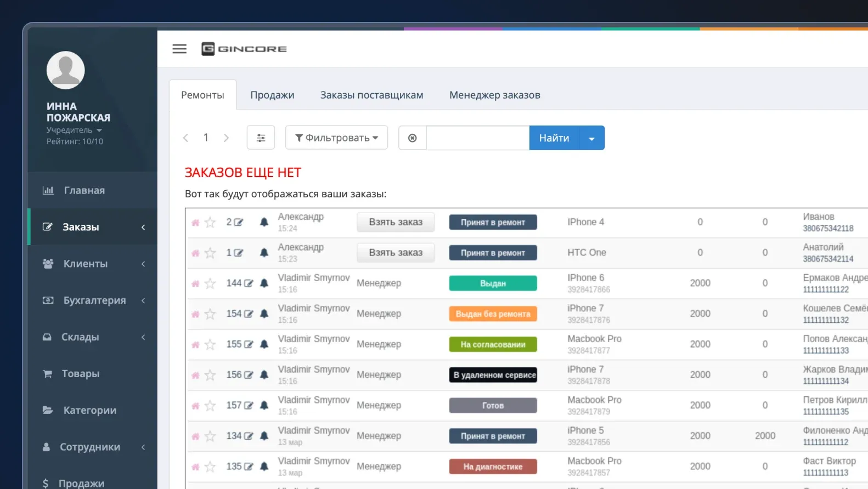Viewport: 868px width, 489px height.
Task: Click the user avatar picture
Action: click(x=66, y=70)
